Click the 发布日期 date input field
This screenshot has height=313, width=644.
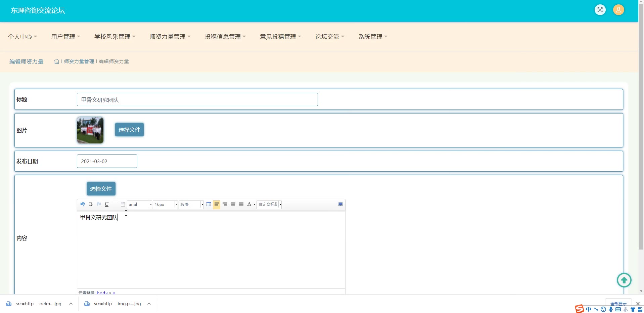point(107,161)
